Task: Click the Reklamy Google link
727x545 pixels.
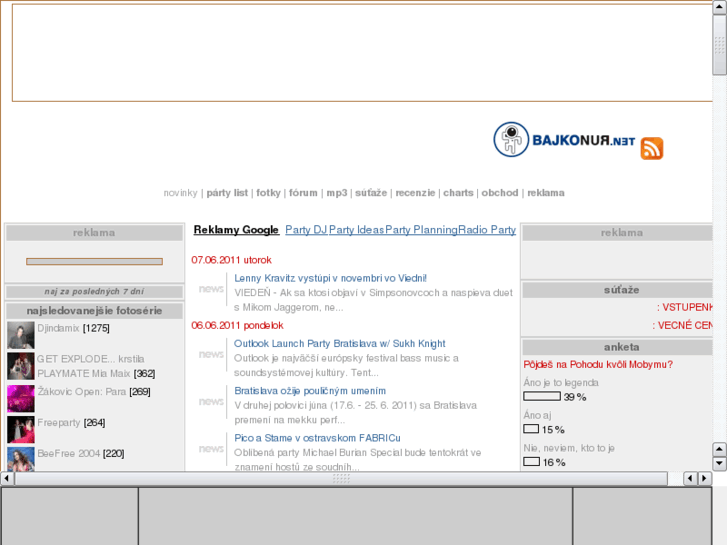Action: 236,230
